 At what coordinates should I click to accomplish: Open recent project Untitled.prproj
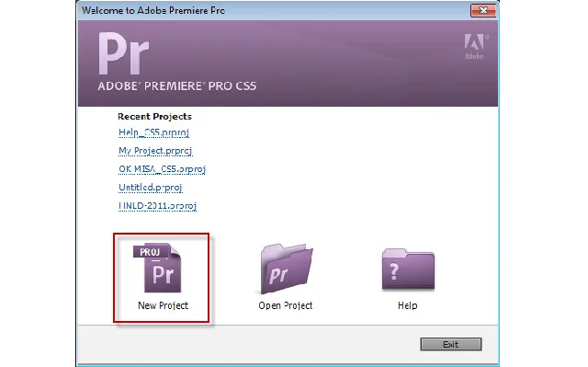[151, 188]
